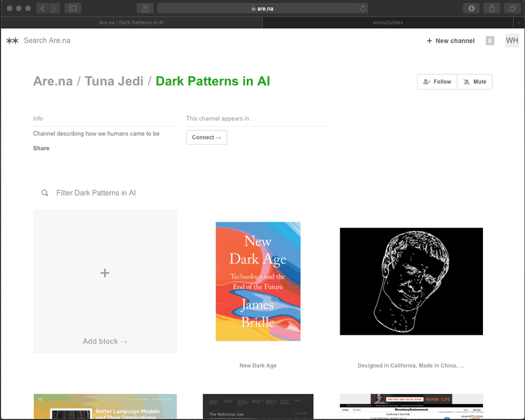Screen dimensions: 525x420
Task: Open the Safari share menu
Action: click(492, 8)
